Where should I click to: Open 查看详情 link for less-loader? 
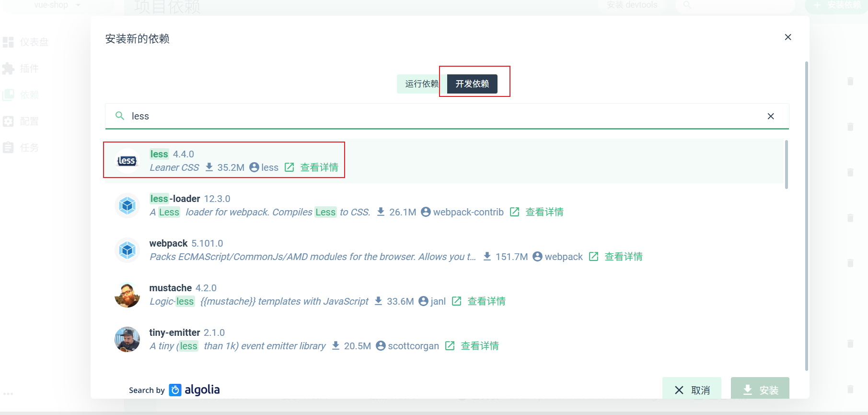click(544, 212)
